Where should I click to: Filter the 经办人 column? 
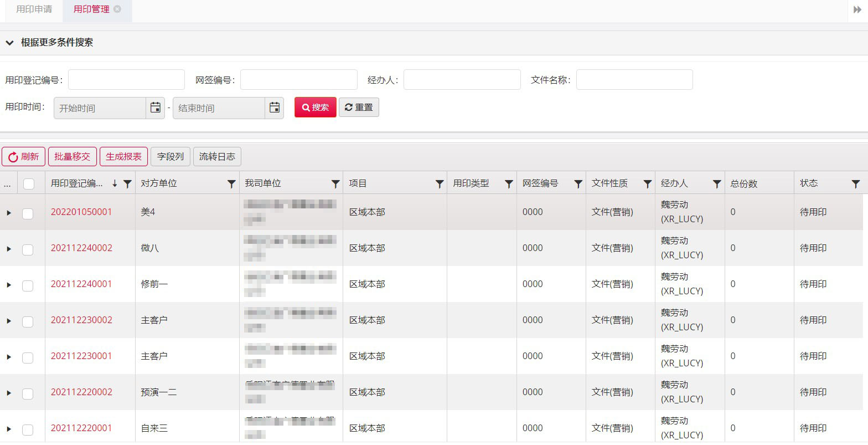coord(717,184)
